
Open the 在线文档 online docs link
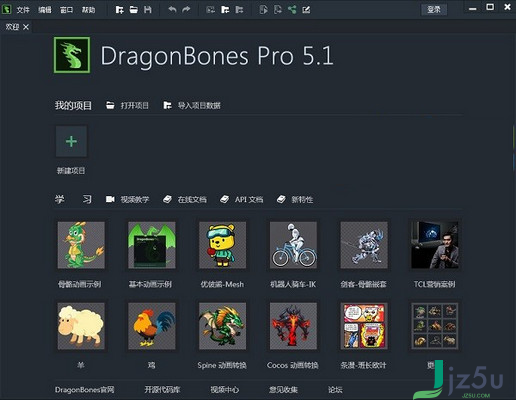[x=192, y=199]
